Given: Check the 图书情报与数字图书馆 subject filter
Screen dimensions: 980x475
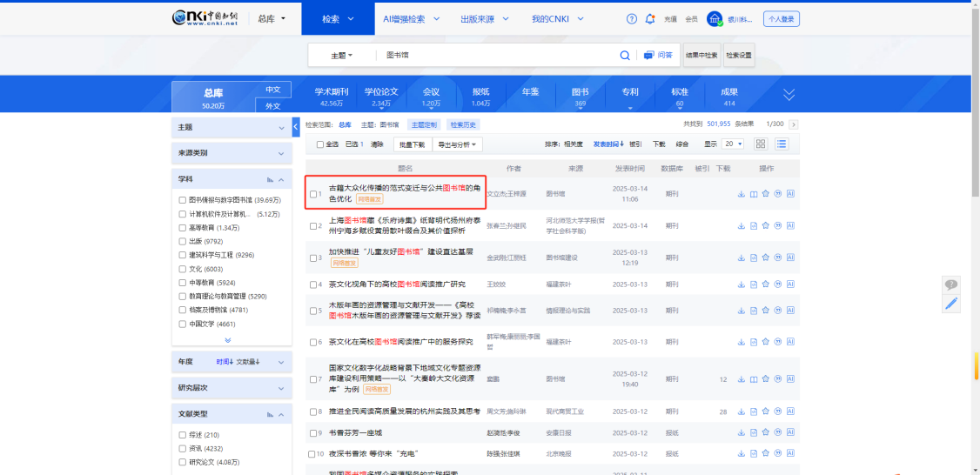Looking at the screenshot, I should point(183,200).
